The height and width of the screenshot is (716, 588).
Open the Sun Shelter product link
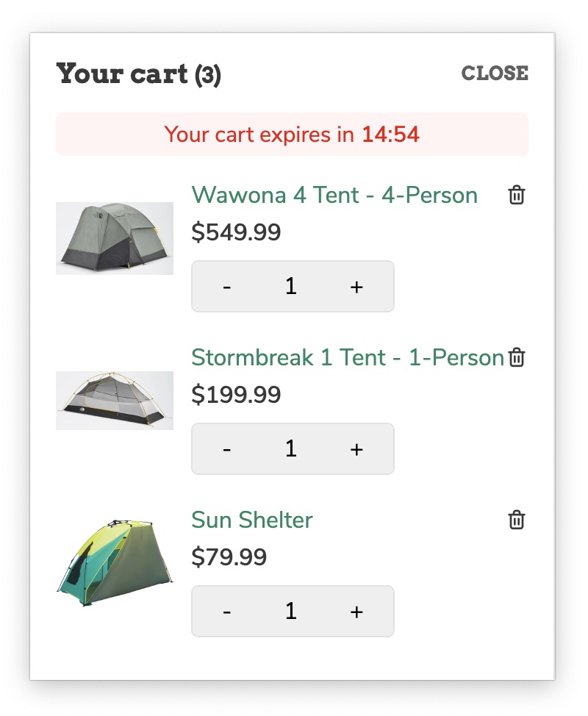tap(252, 520)
